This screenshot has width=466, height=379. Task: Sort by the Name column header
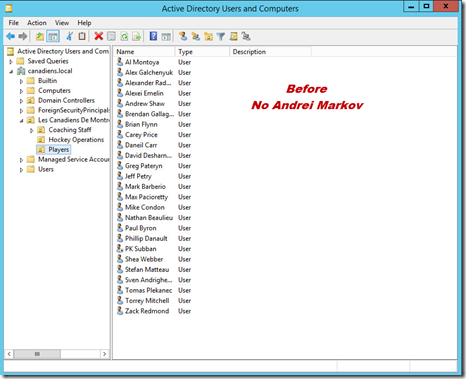144,52
